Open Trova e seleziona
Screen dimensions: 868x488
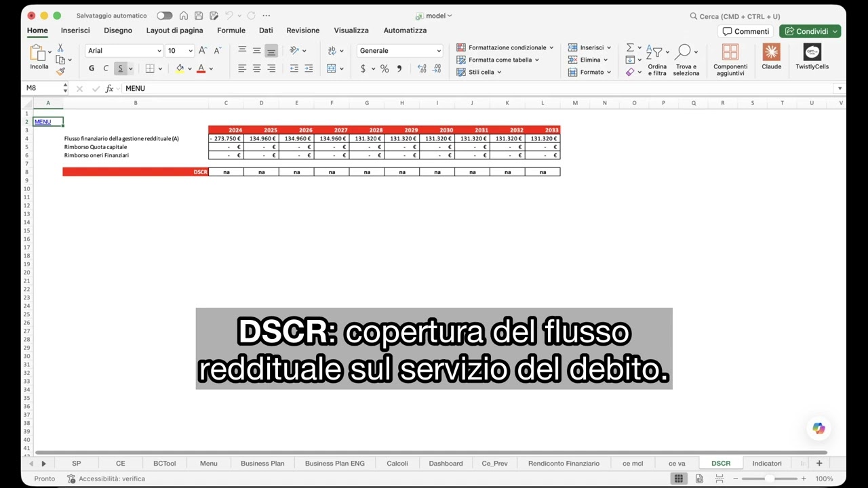[x=686, y=60]
